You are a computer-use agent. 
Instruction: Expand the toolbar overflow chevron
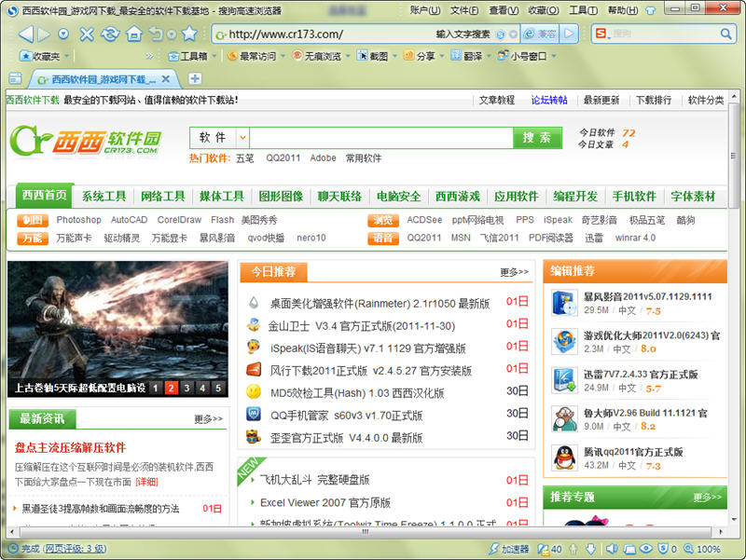[x=149, y=56]
